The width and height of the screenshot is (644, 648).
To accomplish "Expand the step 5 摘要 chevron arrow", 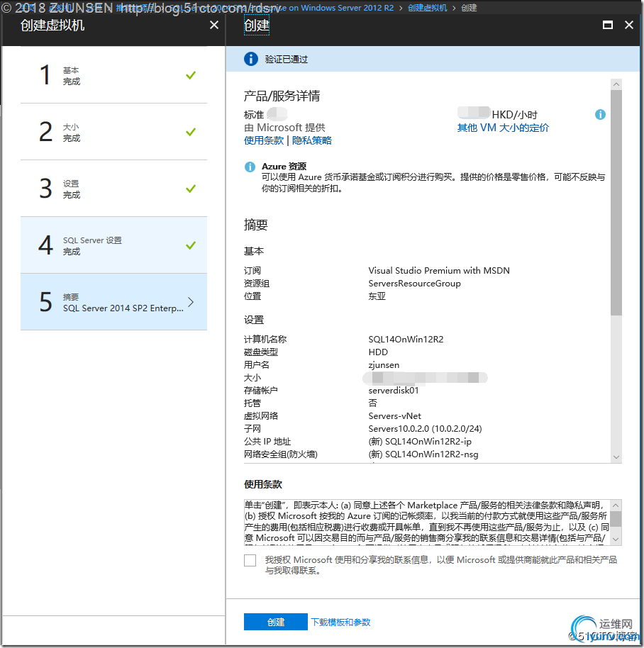I will pos(191,302).
